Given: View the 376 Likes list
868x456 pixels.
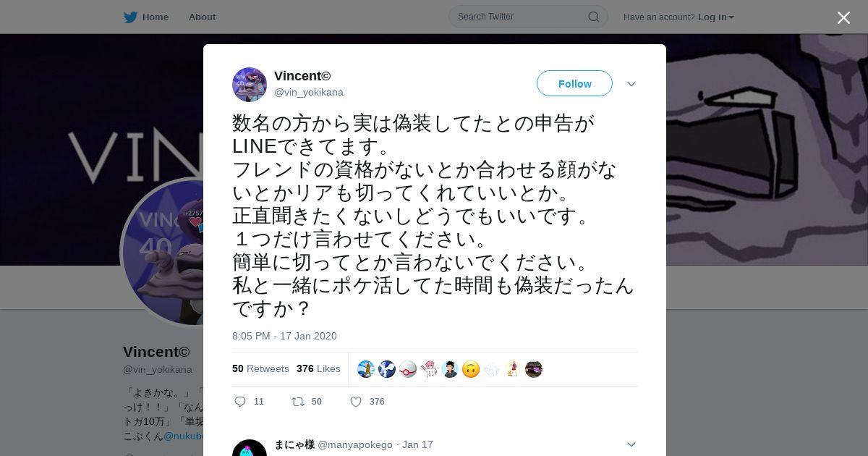Looking at the screenshot, I should coord(318,368).
